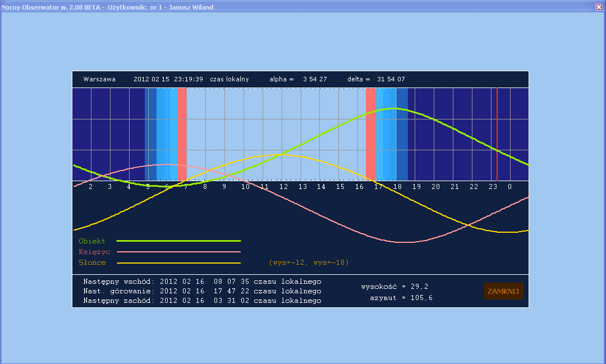This screenshot has height=364, width=606.
Task: Select the pink Księżyc legend line
Action: coord(178,252)
